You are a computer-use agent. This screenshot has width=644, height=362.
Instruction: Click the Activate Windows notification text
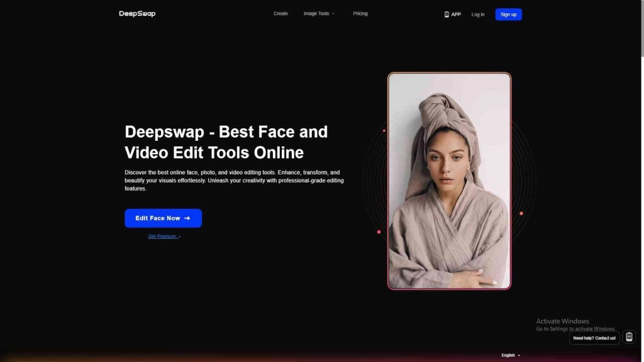[562, 321]
